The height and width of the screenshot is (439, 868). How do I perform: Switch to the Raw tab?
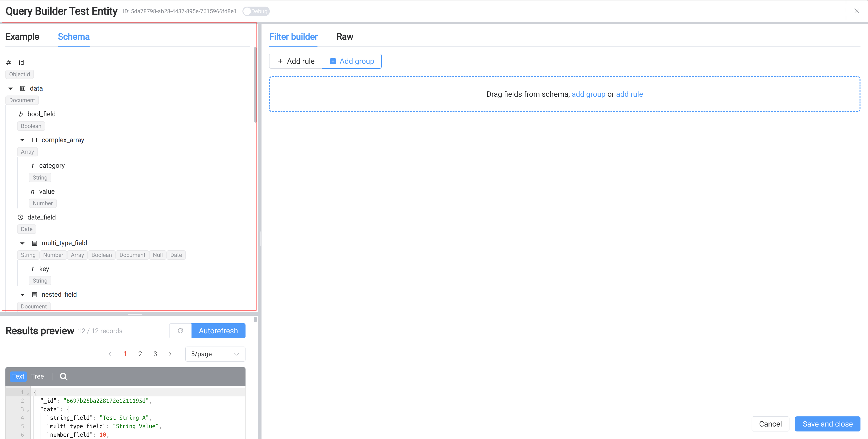point(344,36)
